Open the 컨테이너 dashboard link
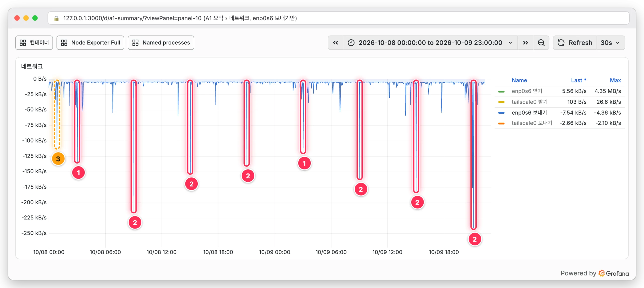644x288 pixels. 34,43
